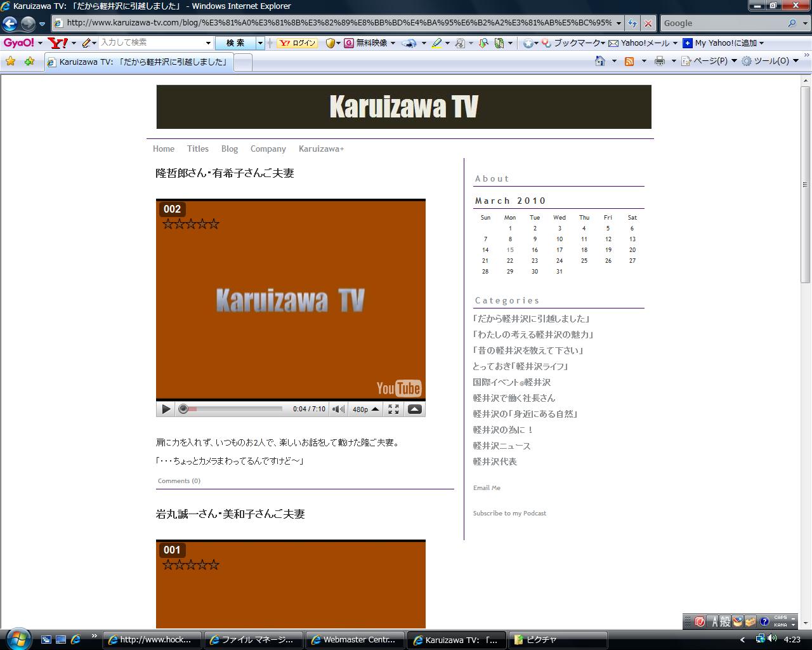Click the Google search magnifier icon
The width and height of the screenshot is (812, 650).
click(792, 23)
